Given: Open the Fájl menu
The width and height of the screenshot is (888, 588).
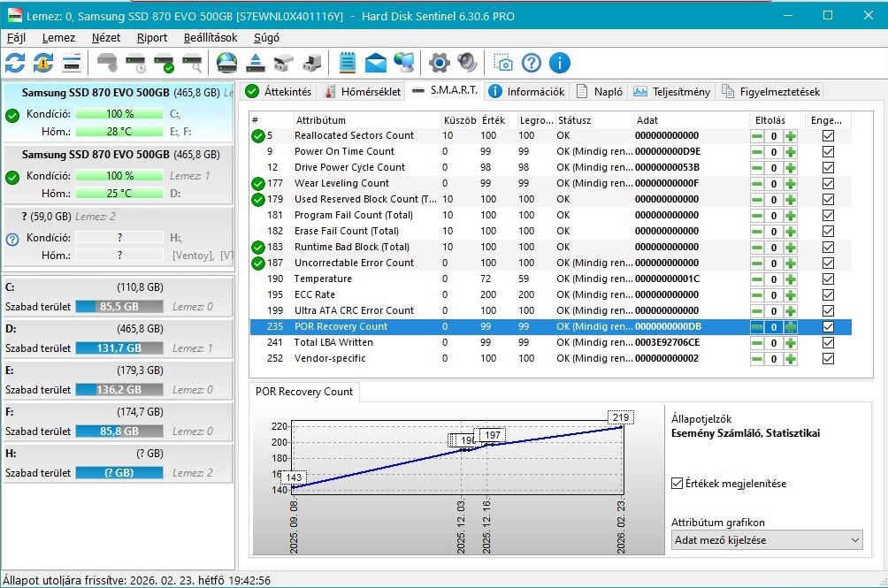Looking at the screenshot, I should [16, 38].
